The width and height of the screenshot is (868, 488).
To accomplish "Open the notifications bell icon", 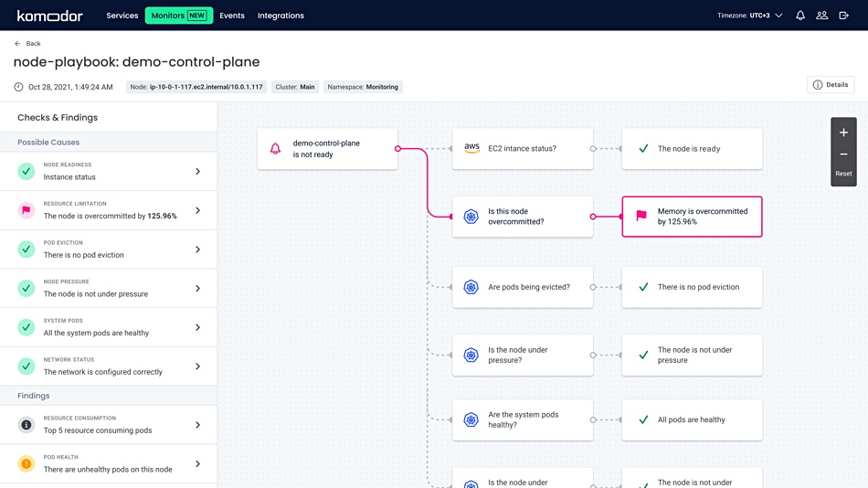I will pos(800,16).
